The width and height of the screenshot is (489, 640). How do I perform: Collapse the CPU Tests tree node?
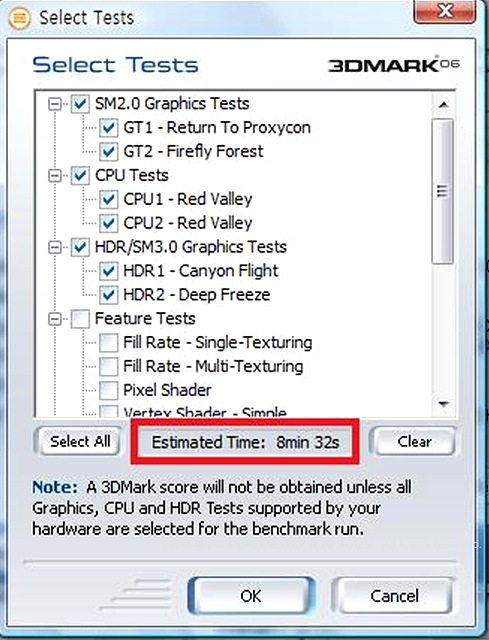[x=55, y=176]
